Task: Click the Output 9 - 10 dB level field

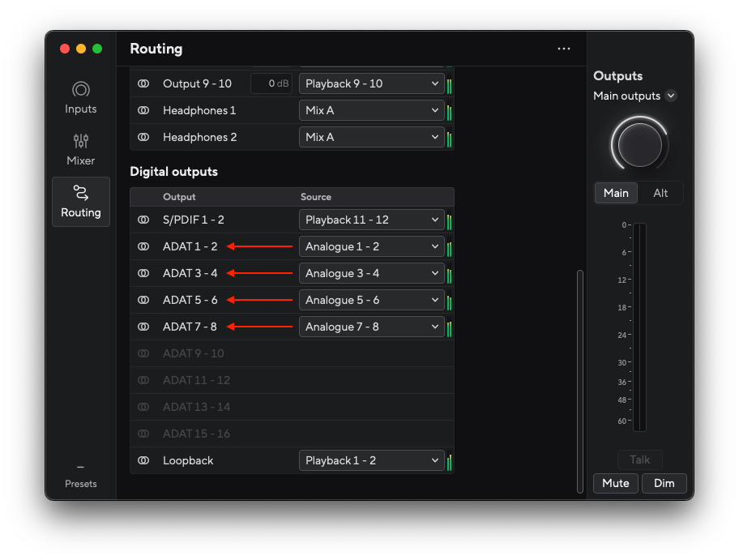Action: point(271,83)
